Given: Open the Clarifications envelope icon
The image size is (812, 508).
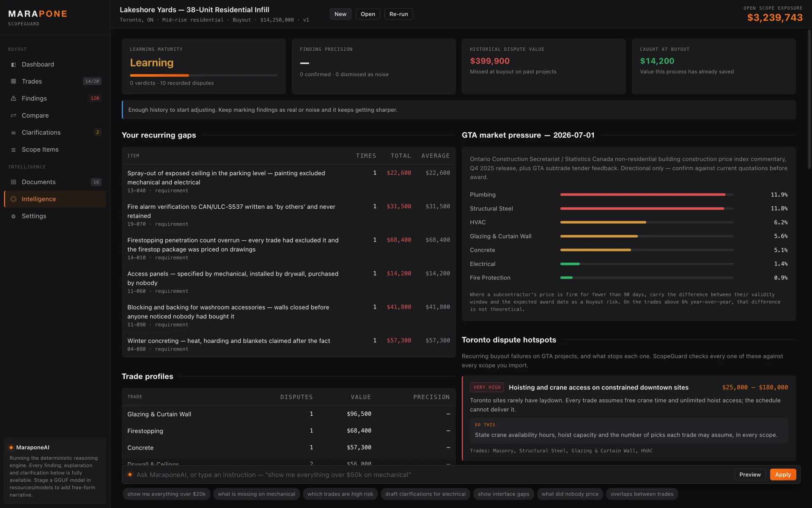Looking at the screenshot, I should pyautogui.click(x=14, y=133).
